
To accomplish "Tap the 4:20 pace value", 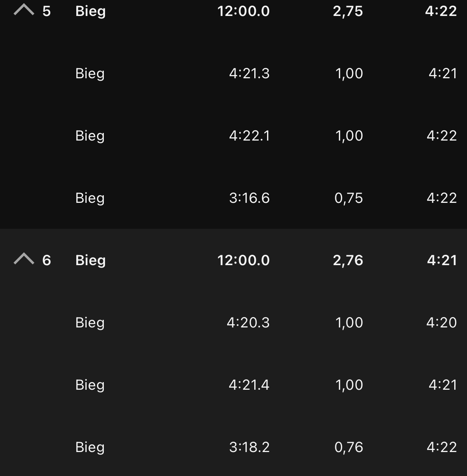I will [x=441, y=323].
